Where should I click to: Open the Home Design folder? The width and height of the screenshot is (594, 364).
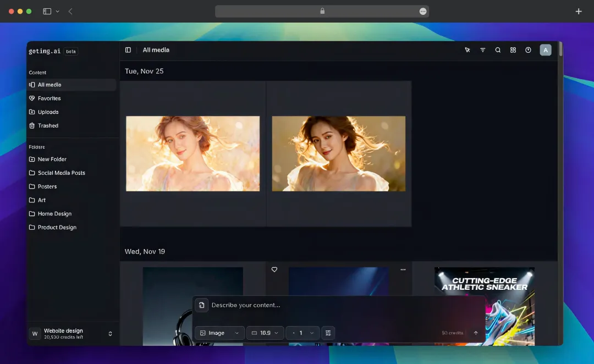71,214
